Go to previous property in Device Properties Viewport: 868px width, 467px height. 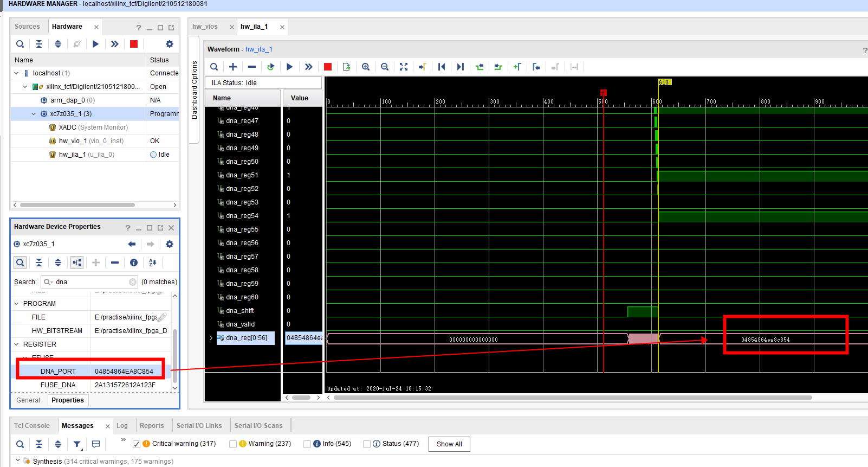[132, 244]
